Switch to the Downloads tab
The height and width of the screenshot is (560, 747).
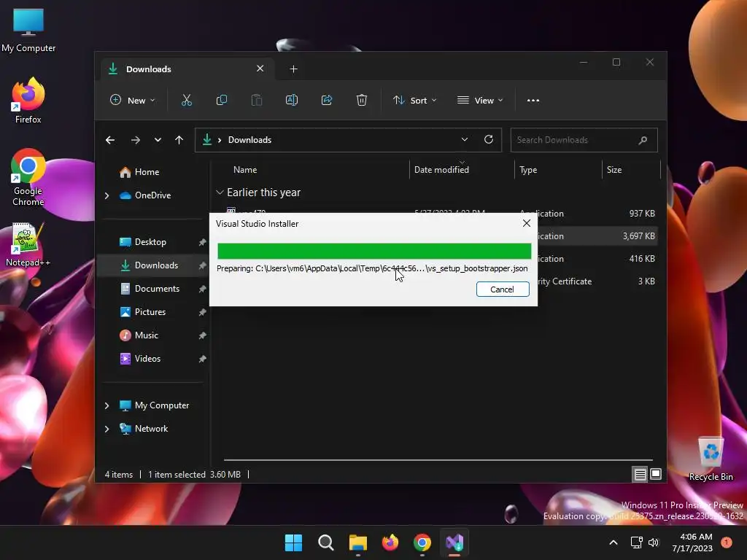click(x=186, y=69)
